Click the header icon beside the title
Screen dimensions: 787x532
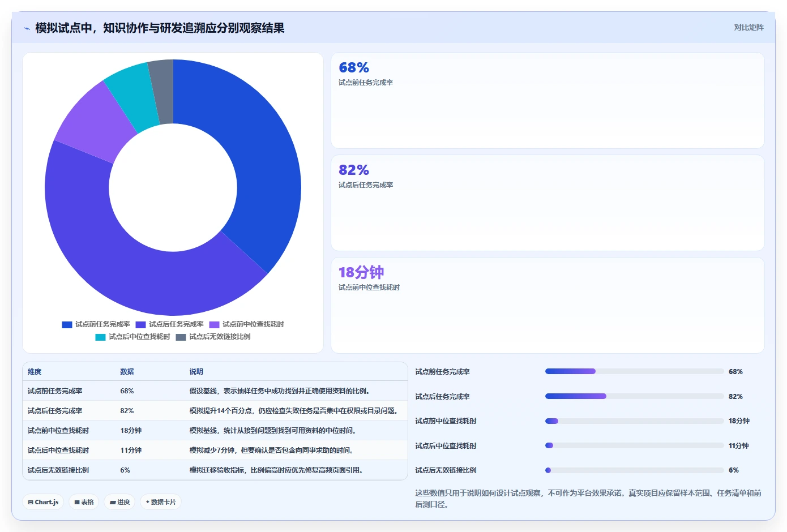coord(27,28)
